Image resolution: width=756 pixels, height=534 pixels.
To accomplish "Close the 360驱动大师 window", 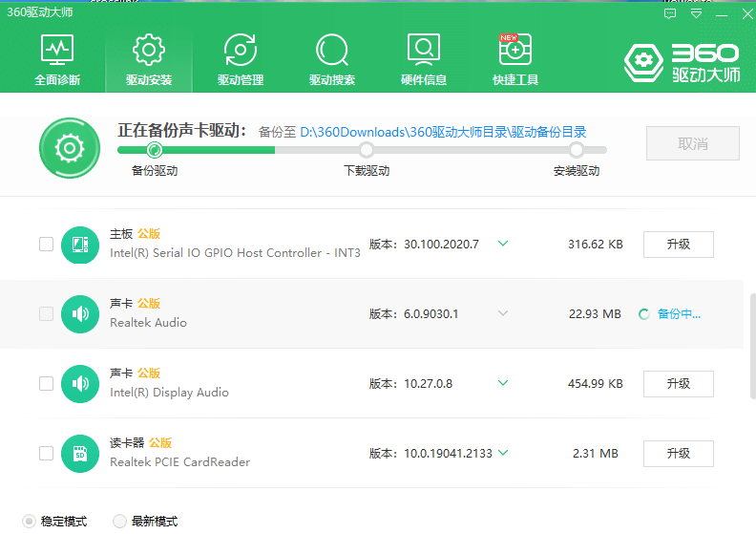I will [747, 14].
